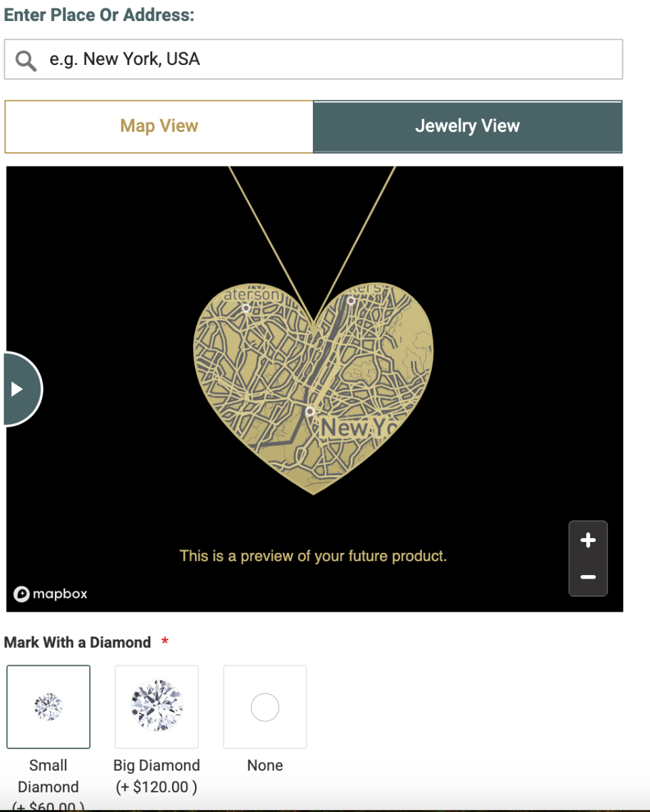Click the minus zoom slider control
This screenshot has height=812, width=650.
tap(588, 577)
